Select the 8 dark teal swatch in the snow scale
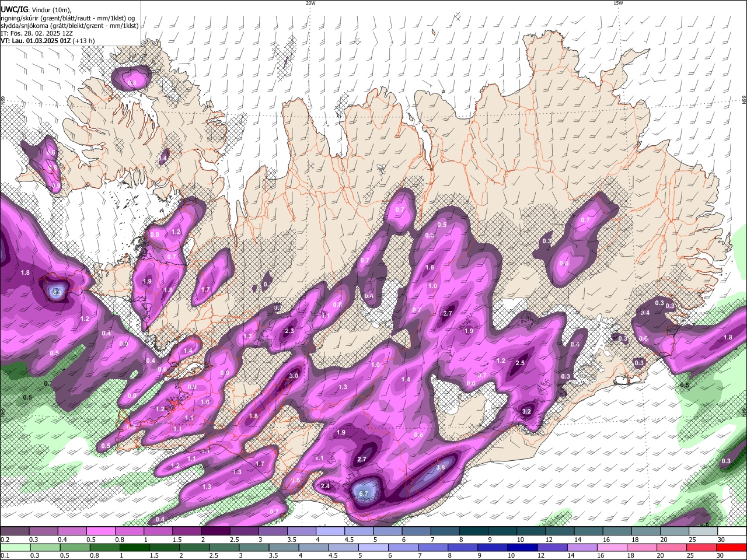The image size is (747, 560). point(473,531)
